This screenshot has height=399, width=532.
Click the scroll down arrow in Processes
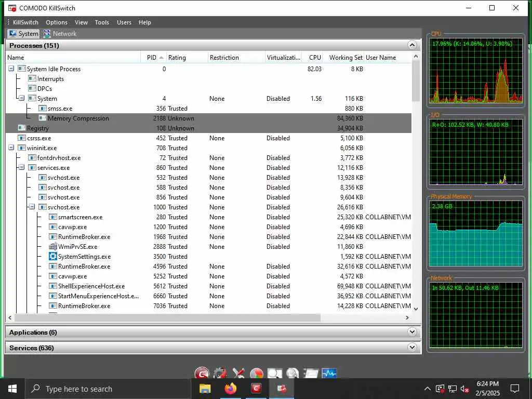416,309
